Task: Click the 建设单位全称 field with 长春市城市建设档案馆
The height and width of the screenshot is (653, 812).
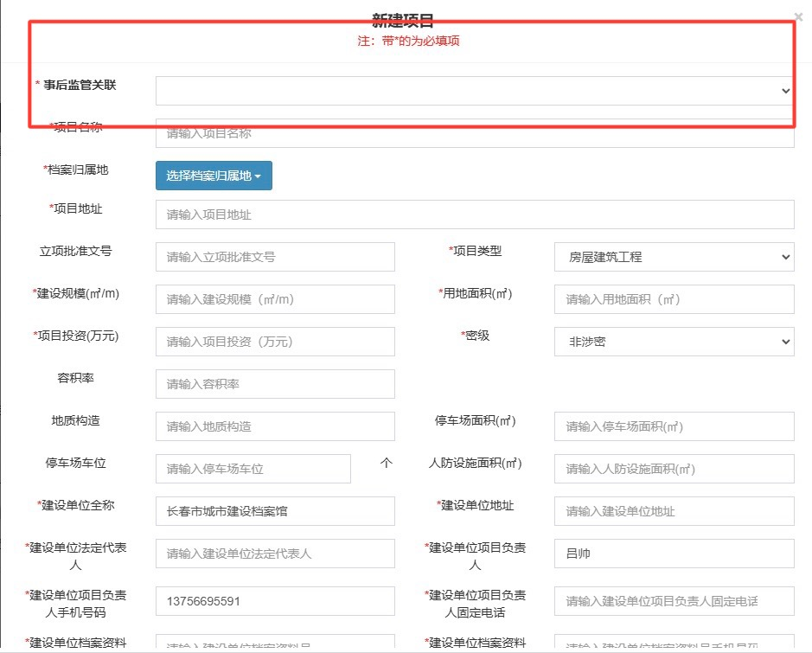Action: [275, 511]
